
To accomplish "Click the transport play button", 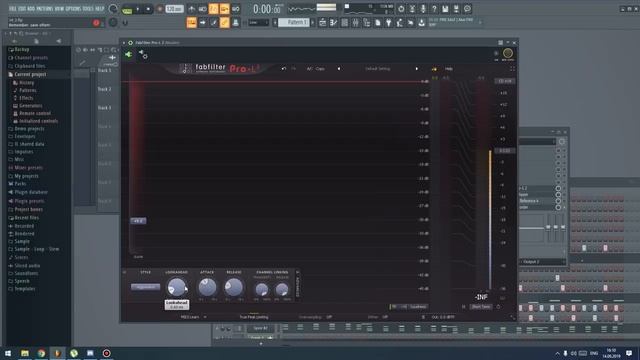I will tap(138, 9).
